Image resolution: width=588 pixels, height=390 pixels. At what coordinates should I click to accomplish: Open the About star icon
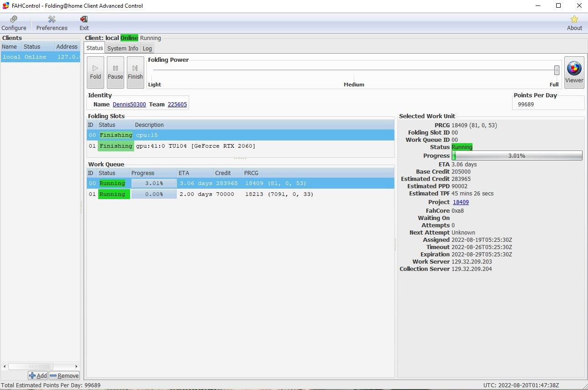pyautogui.click(x=574, y=23)
